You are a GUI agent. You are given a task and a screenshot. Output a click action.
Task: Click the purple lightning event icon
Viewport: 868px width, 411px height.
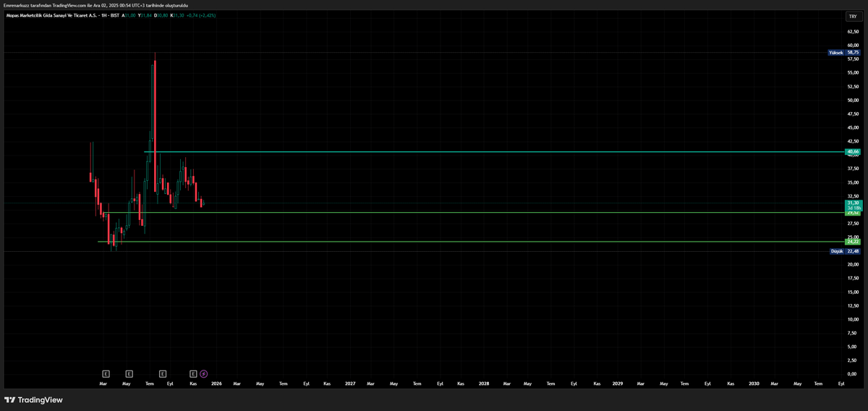pos(204,373)
